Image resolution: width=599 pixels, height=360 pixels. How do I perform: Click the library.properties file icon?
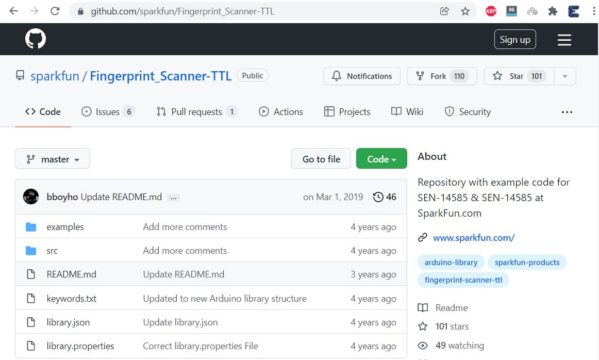pyautogui.click(x=31, y=346)
